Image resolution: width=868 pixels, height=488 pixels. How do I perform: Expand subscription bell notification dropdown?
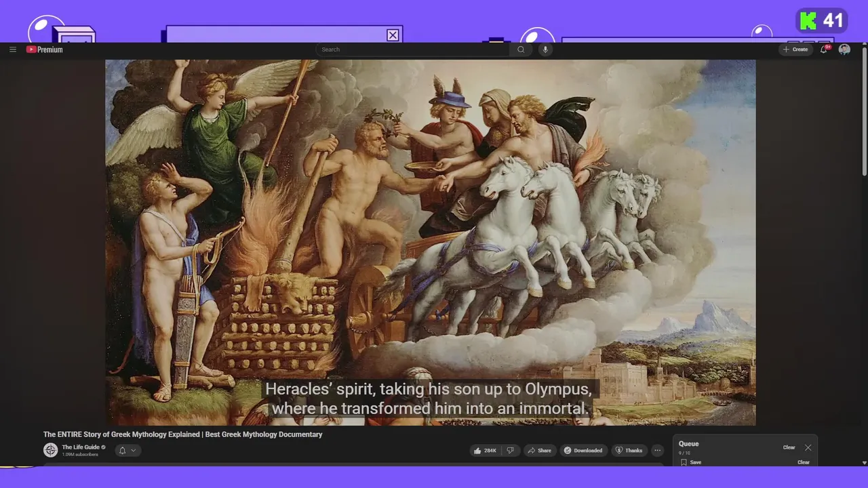coord(127,450)
